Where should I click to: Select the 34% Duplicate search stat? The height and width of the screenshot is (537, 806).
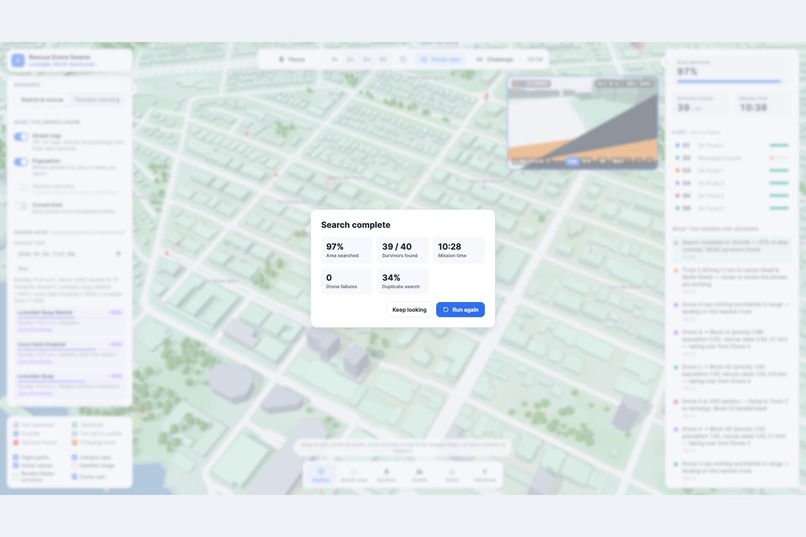point(402,281)
